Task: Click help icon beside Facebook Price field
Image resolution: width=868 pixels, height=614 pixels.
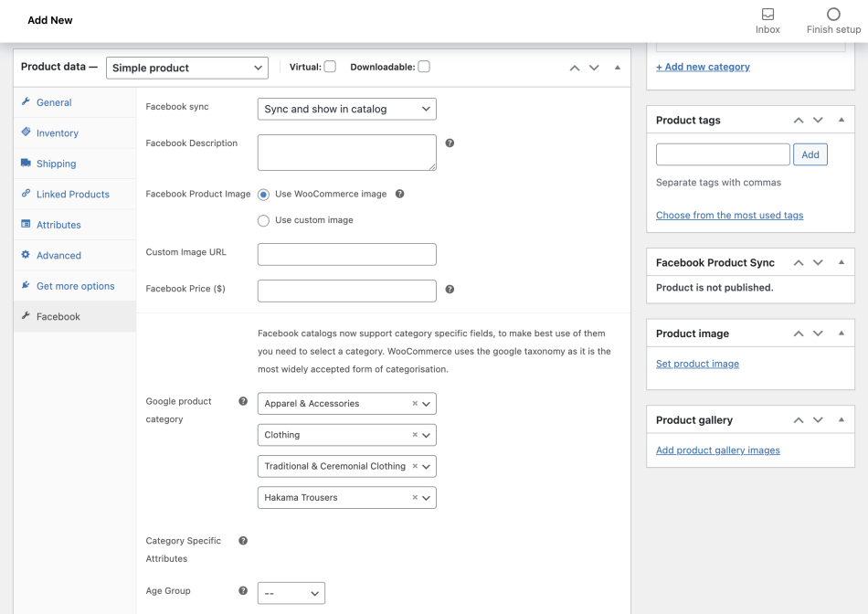Action: [x=450, y=290]
